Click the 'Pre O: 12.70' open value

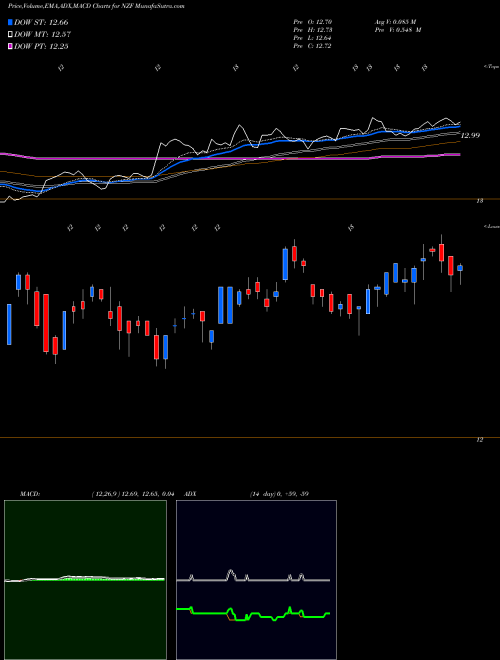(313, 22)
